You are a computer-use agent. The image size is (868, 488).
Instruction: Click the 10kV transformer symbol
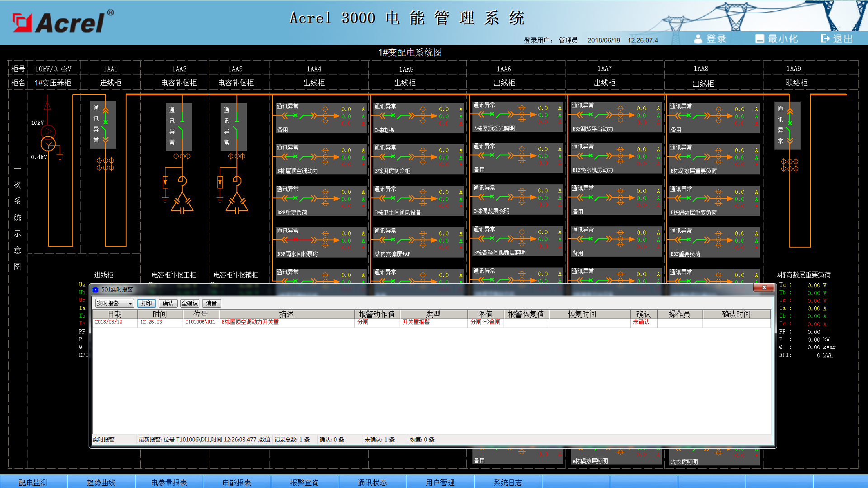48,138
